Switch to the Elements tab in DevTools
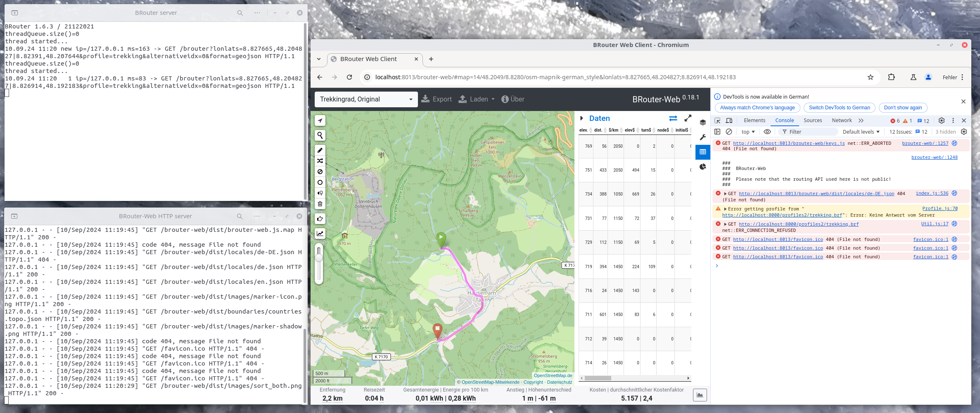Screen dimensions: 980x413 pos(755,120)
